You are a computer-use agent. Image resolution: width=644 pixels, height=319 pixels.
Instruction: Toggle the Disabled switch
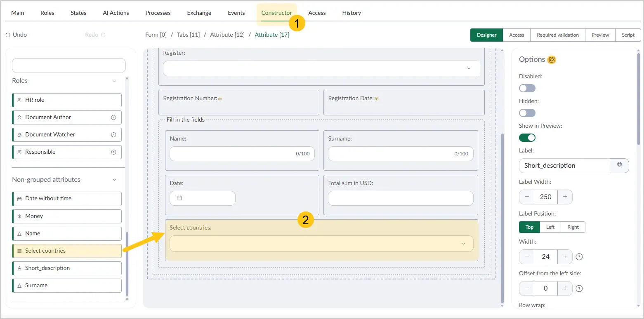(x=527, y=88)
